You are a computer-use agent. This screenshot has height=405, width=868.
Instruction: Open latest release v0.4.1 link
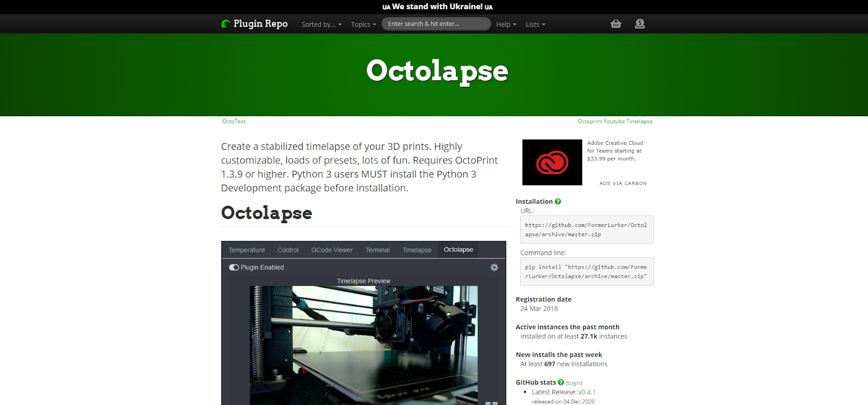587,392
